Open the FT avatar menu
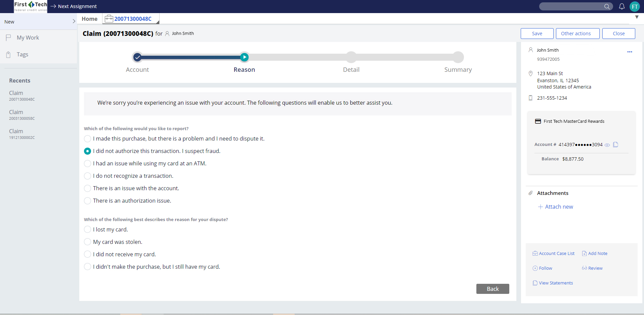The height and width of the screenshot is (315, 644). pyautogui.click(x=635, y=6)
